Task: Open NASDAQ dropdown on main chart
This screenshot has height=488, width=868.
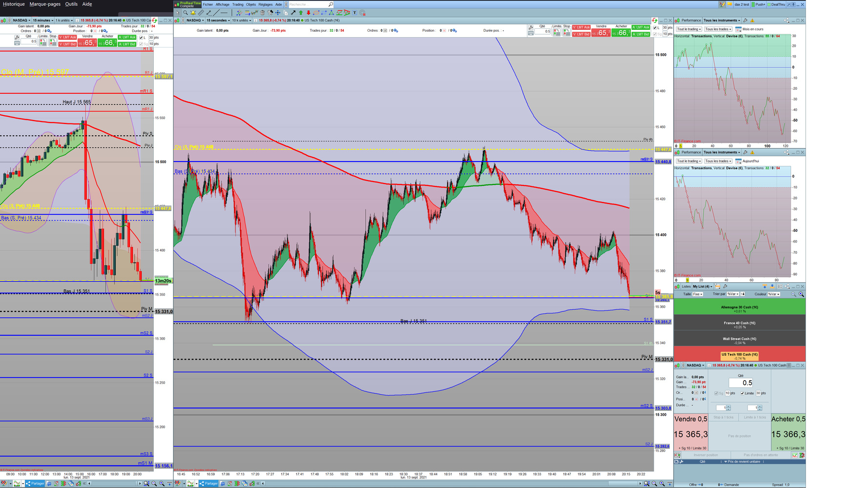Action: click(x=195, y=20)
